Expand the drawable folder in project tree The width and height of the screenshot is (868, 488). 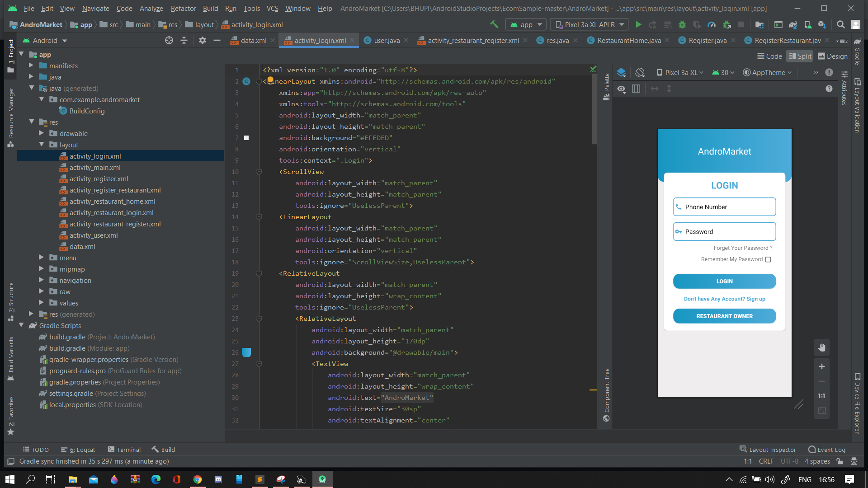point(41,133)
